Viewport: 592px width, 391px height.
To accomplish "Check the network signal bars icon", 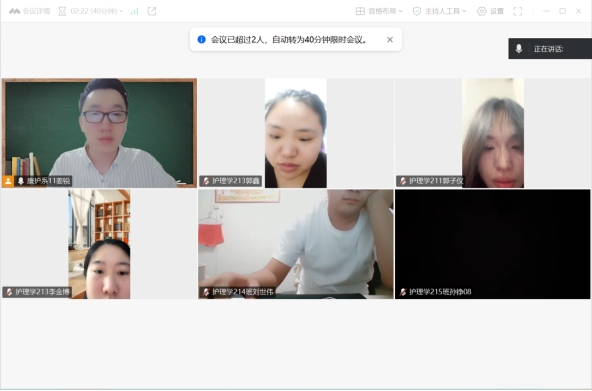I will click(x=134, y=11).
